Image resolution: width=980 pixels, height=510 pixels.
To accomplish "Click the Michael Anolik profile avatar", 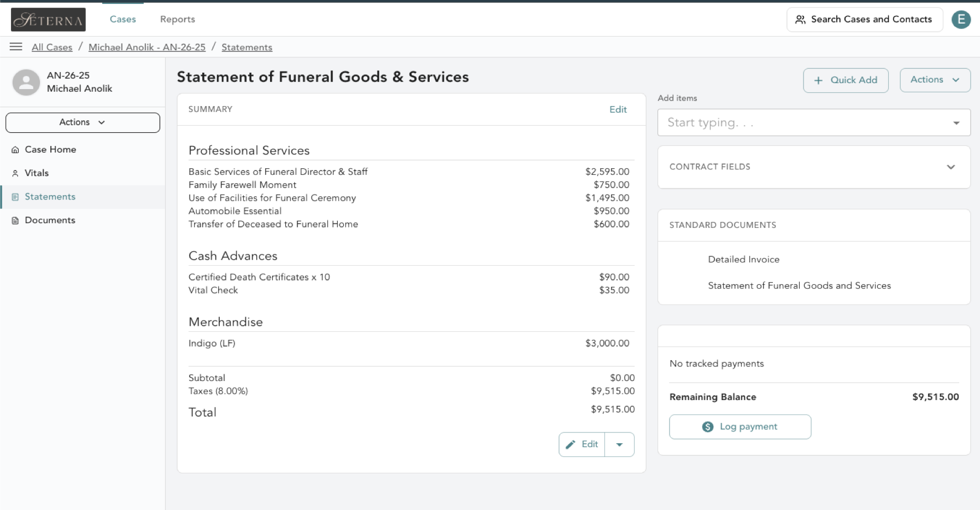I will (26, 82).
